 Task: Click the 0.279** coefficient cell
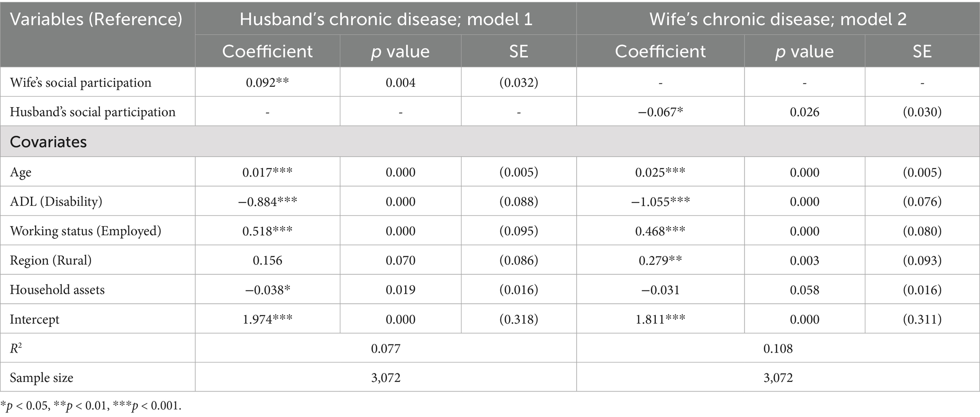click(660, 261)
